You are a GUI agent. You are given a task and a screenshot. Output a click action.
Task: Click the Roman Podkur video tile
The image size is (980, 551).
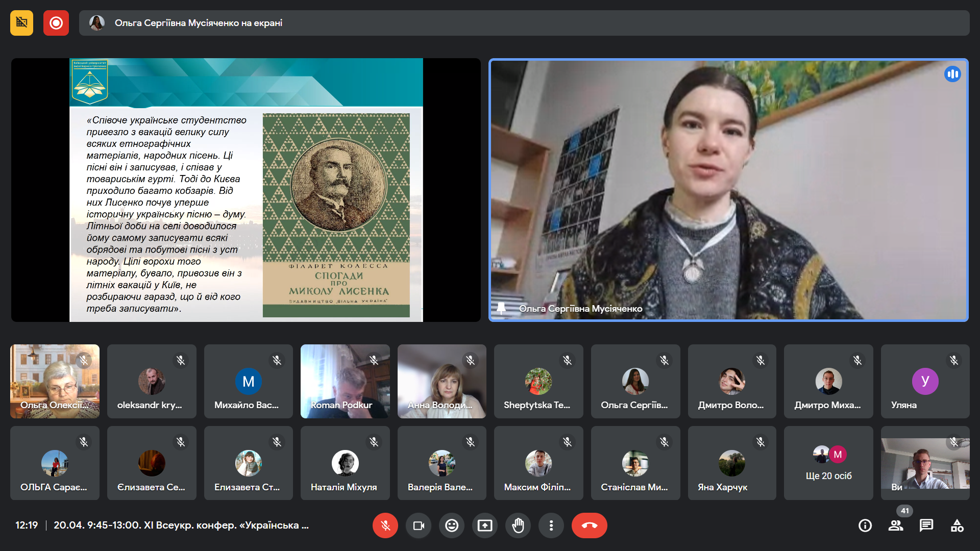click(x=345, y=381)
